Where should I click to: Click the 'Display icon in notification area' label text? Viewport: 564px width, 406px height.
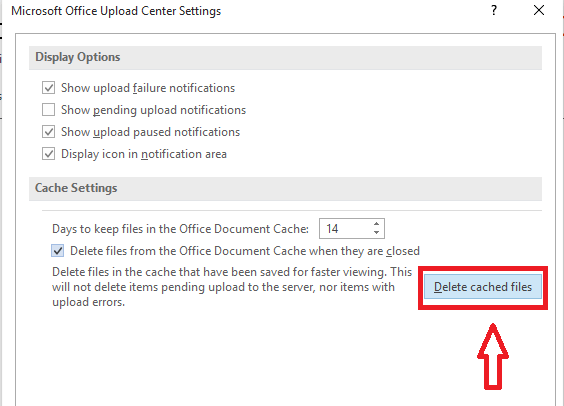point(144,154)
